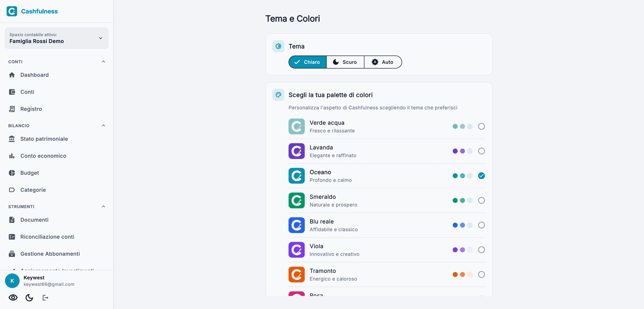Click the Tema e Colori heading
This screenshot has width=644, height=309.
293,18
